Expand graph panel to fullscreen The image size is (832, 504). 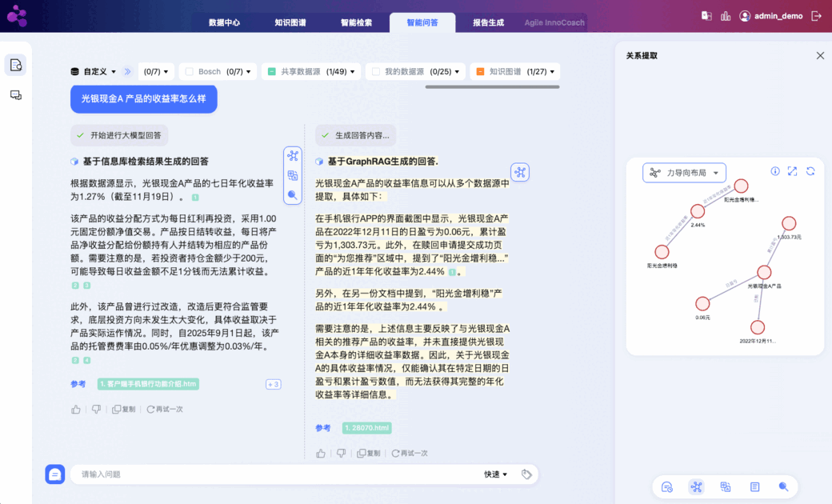tap(792, 171)
